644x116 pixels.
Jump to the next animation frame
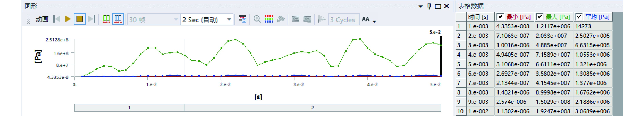(x=92, y=19)
